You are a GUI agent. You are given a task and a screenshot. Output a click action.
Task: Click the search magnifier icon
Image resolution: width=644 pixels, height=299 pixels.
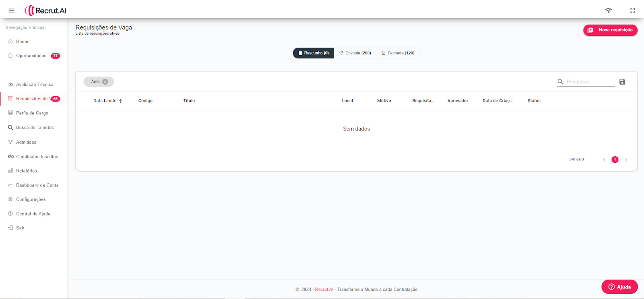point(560,82)
